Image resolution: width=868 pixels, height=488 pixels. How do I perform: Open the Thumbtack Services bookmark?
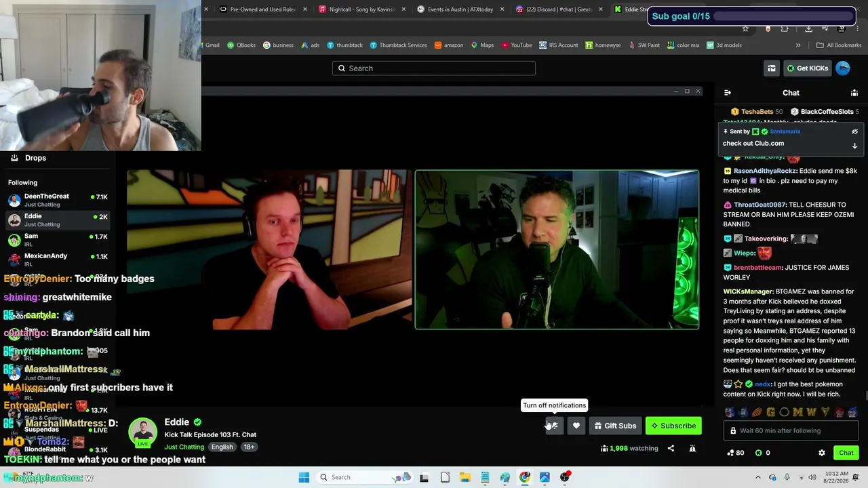(398, 45)
